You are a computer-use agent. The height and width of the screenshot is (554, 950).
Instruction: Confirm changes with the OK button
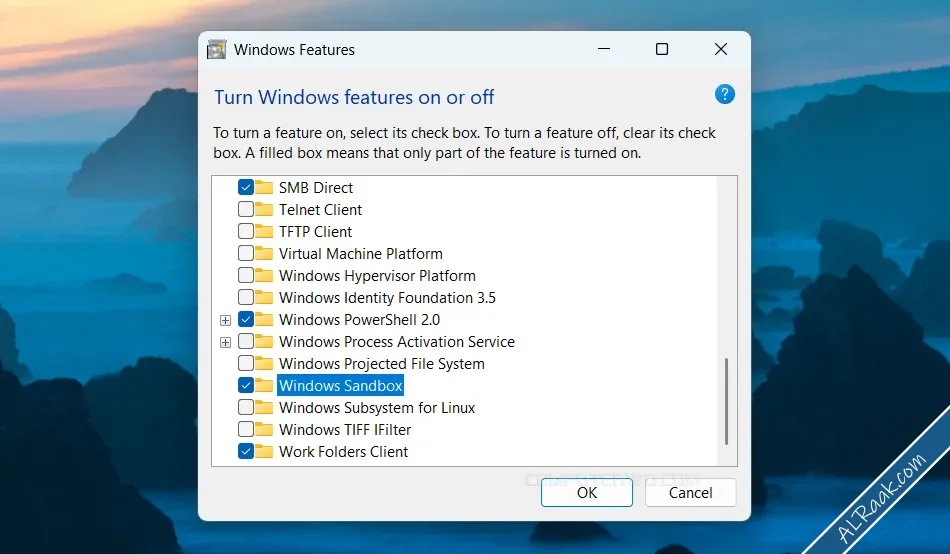[x=586, y=492]
